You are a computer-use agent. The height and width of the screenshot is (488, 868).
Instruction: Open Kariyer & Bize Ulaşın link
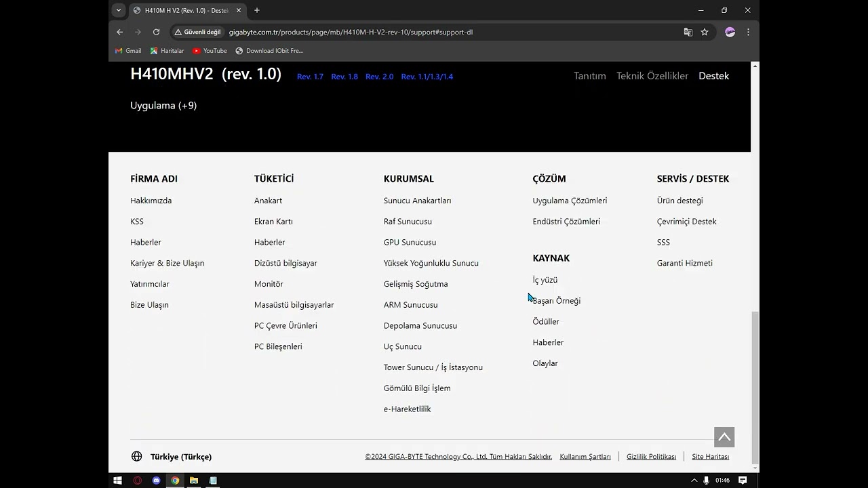click(167, 263)
